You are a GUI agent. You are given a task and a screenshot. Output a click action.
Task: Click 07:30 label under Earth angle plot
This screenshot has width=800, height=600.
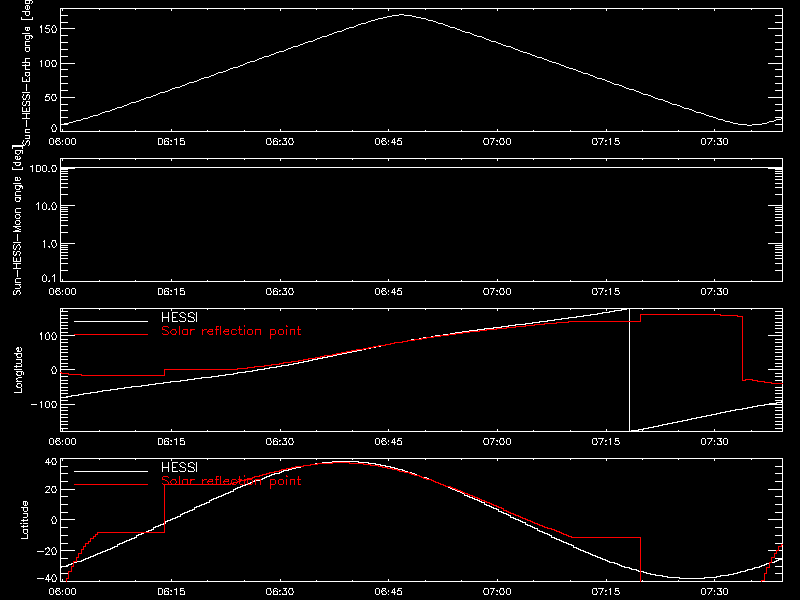[714, 142]
